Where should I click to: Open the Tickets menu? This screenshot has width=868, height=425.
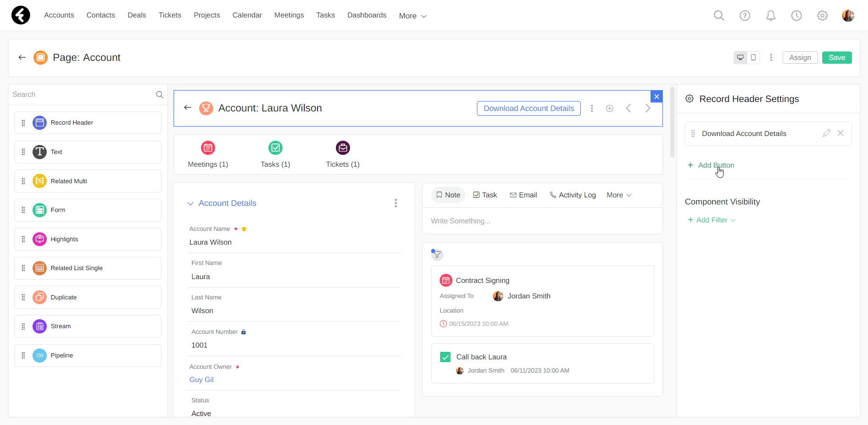coord(170,15)
